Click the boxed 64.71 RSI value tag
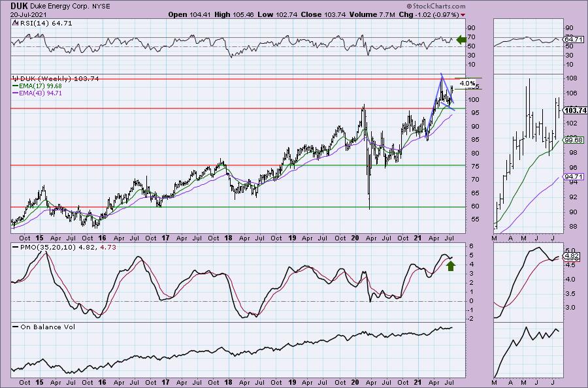The width and height of the screenshot is (588, 388). tap(574, 39)
